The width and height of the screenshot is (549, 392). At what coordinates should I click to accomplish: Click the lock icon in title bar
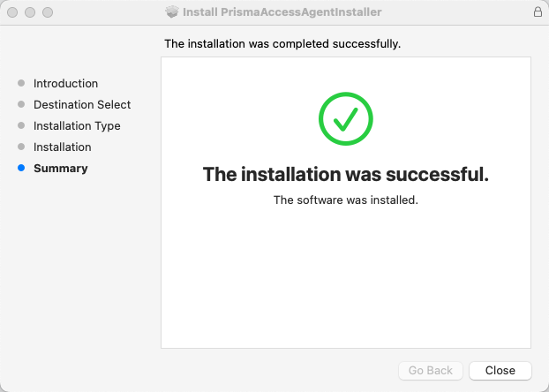coord(538,12)
